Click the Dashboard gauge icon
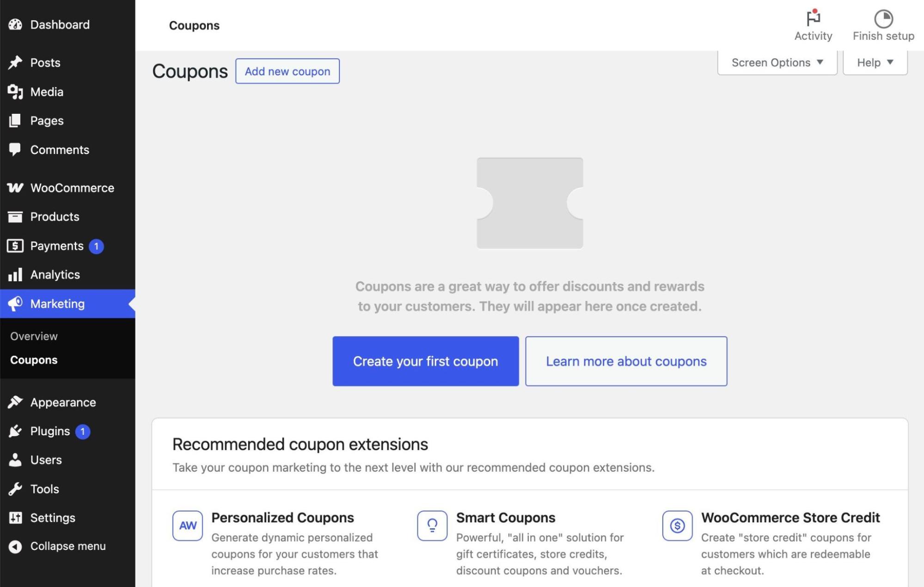The width and height of the screenshot is (924, 587). coord(15,25)
